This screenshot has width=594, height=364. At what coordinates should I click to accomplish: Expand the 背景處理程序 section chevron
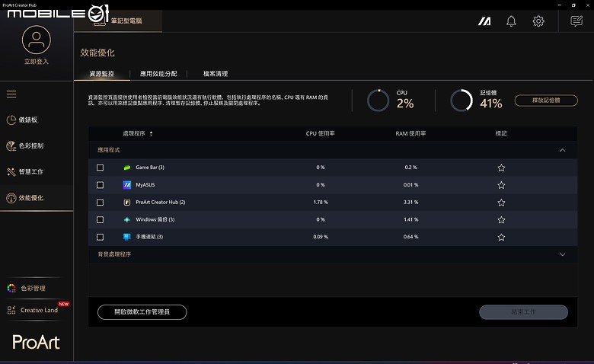pos(563,254)
